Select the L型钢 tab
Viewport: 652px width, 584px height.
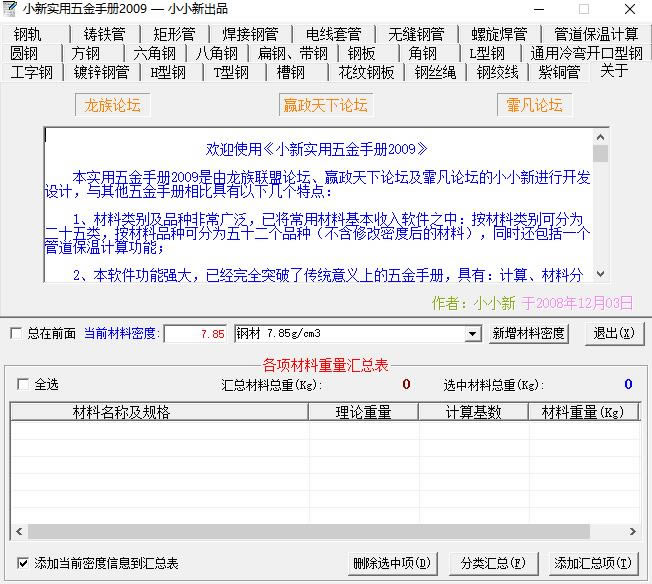(x=491, y=53)
